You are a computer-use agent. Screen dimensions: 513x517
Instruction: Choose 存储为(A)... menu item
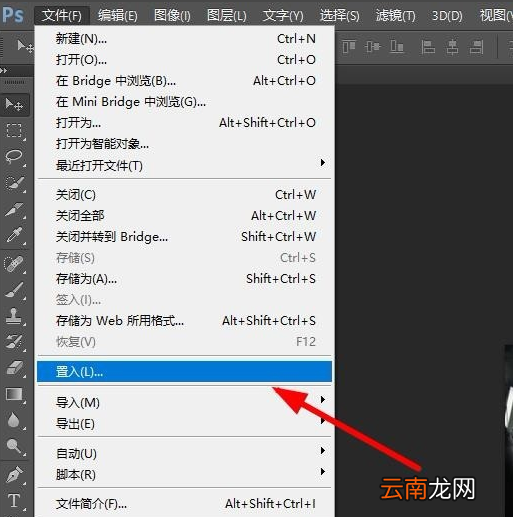(185, 279)
